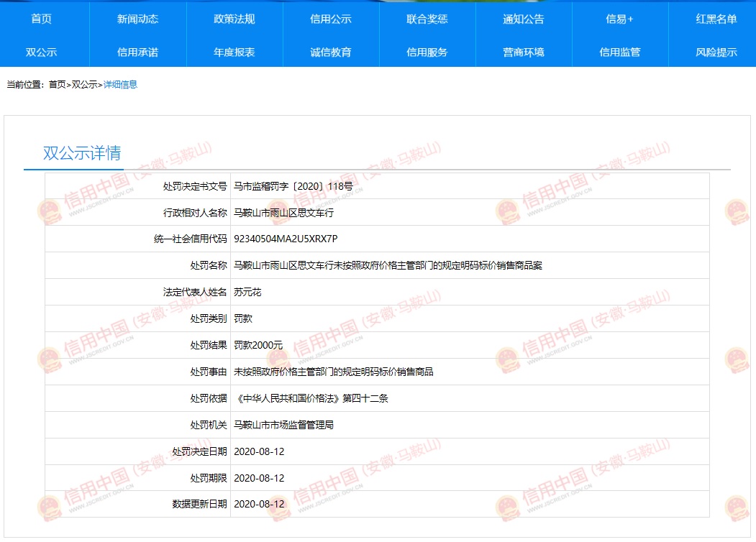Click the 首页 breadcrumb link
This screenshot has height=542, width=756.
click(57, 85)
